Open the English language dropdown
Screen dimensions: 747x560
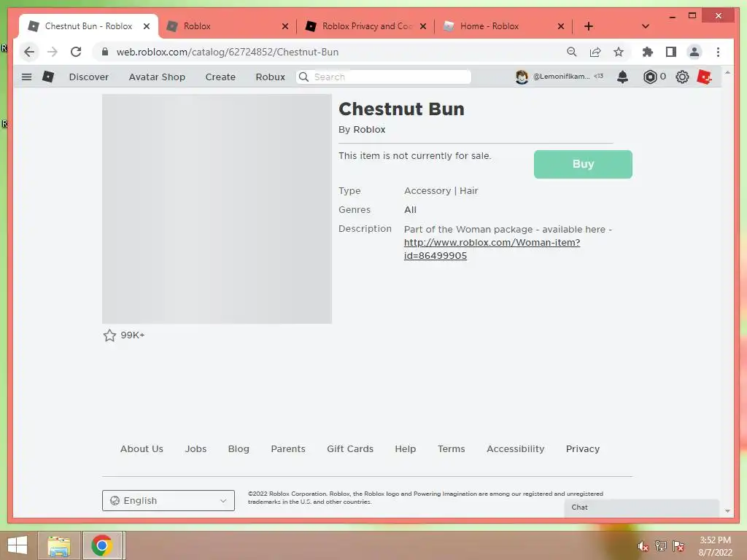[x=169, y=500]
